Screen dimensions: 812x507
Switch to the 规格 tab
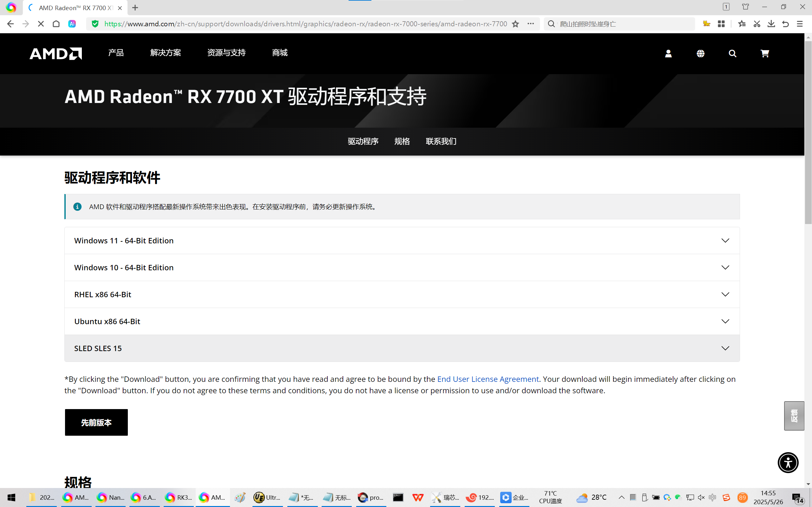tap(402, 141)
